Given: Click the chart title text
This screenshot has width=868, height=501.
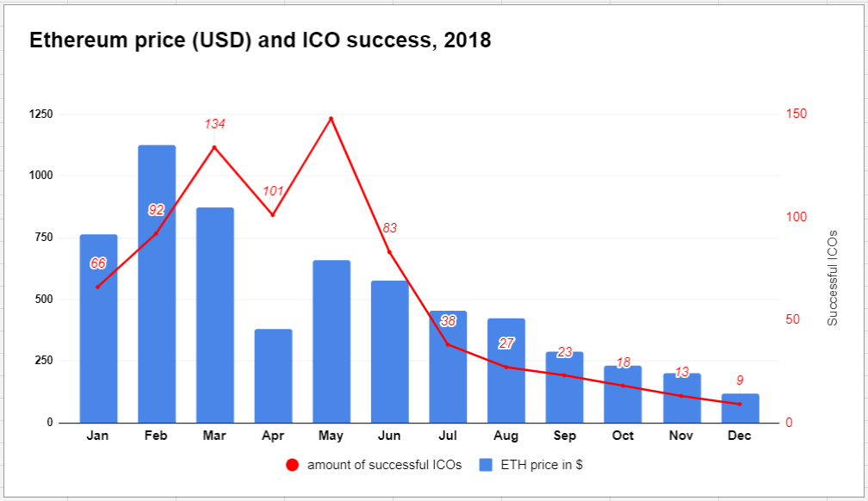Looking at the screenshot, I should tap(260, 40).
